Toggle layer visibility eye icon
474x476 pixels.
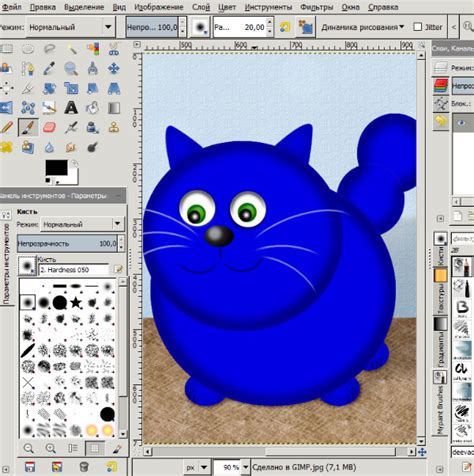click(461, 123)
